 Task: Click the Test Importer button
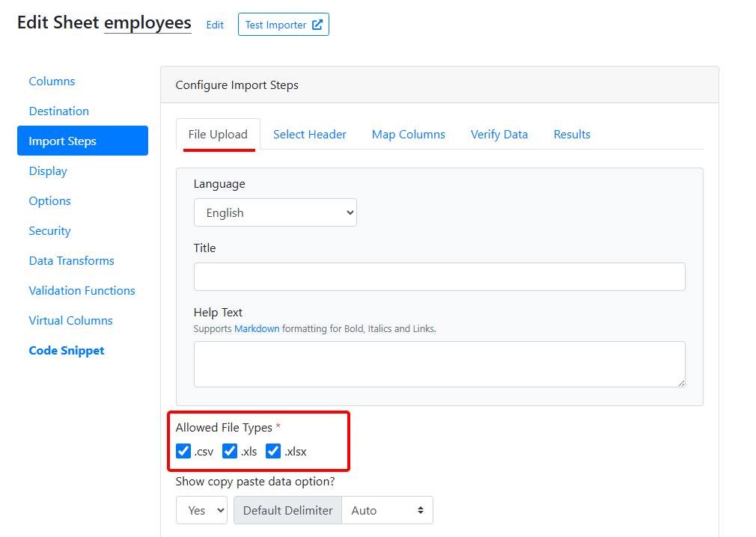(284, 25)
